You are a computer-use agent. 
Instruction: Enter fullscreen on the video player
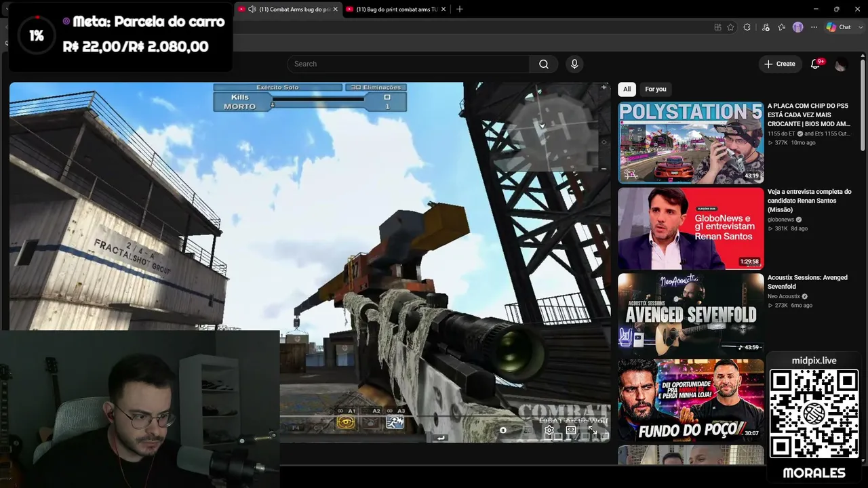(592, 430)
